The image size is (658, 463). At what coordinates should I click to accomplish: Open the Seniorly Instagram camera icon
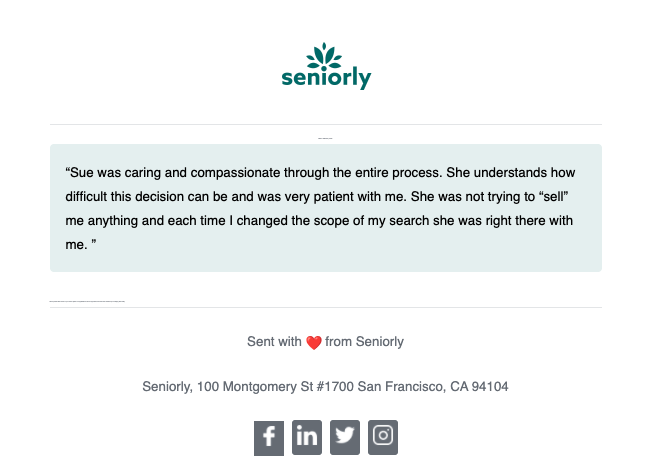coord(383,437)
